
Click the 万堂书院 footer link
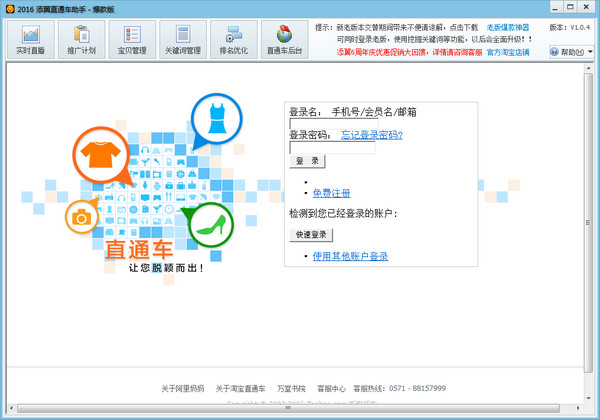291,388
